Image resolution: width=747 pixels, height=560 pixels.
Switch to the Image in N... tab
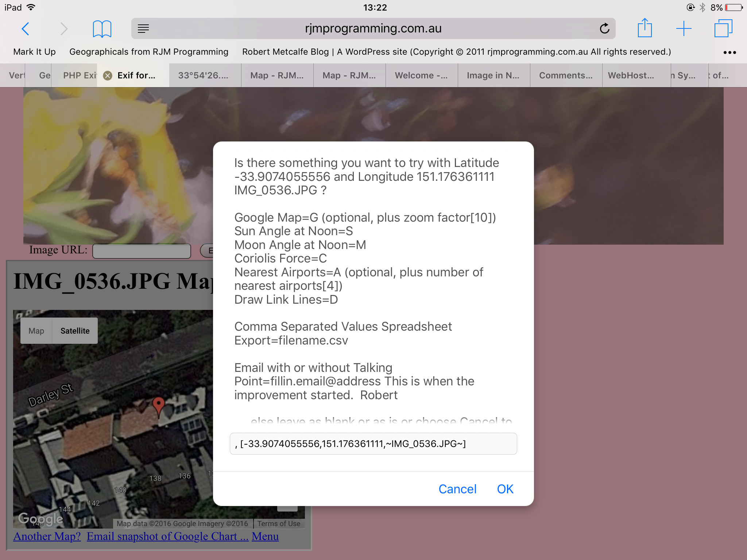[x=493, y=75]
